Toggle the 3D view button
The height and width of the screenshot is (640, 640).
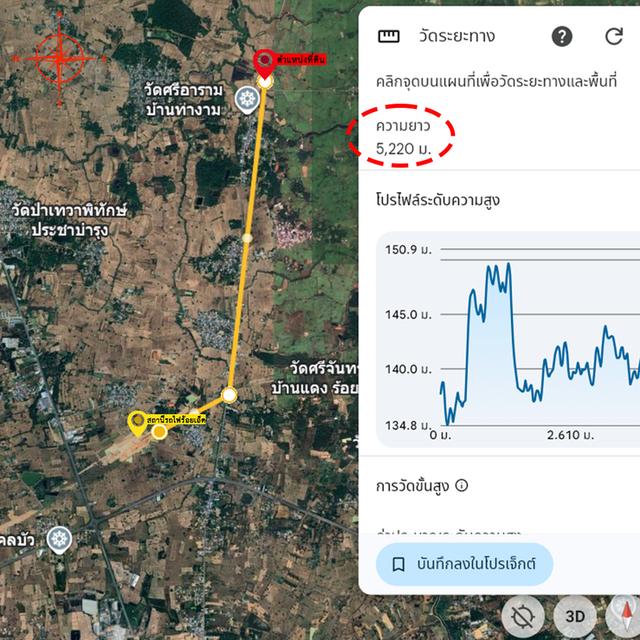point(575,616)
